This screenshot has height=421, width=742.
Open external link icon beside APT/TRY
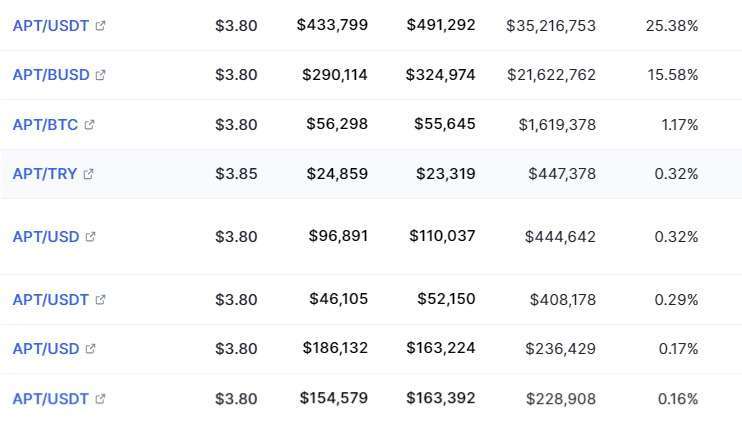point(88,174)
